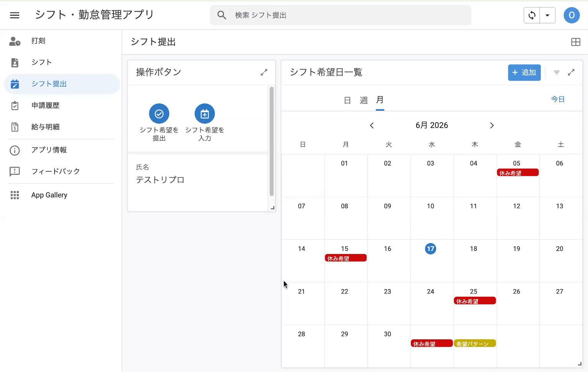Go to the previous month chevron
Image resolution: width=588 pixels, height=372 pixels.
pyautogui.click(x=372, y=126)
